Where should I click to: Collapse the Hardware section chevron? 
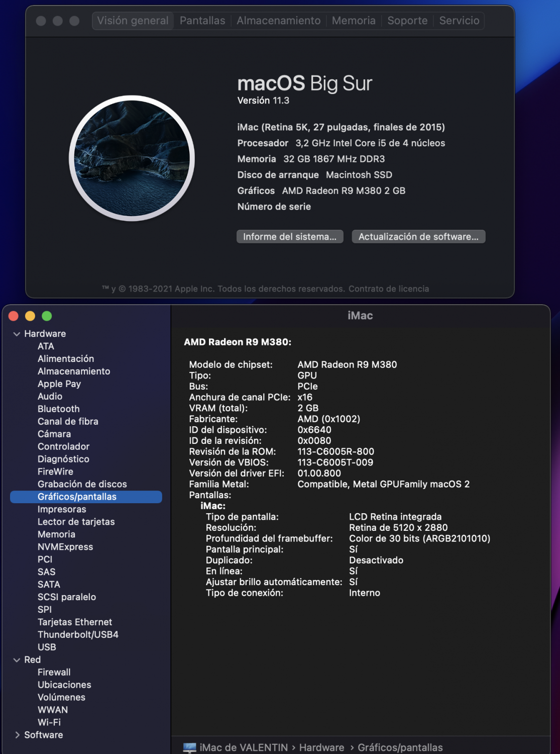pos(17,334)
